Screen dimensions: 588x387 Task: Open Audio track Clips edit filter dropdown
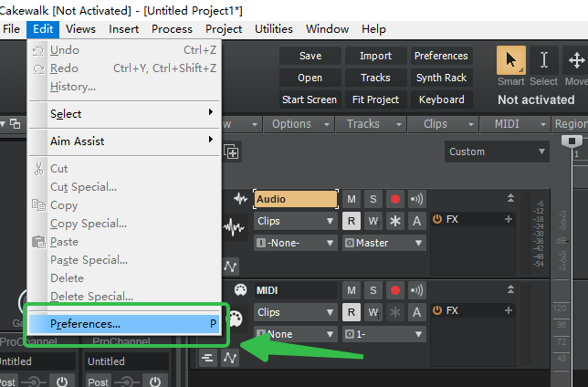296,221
